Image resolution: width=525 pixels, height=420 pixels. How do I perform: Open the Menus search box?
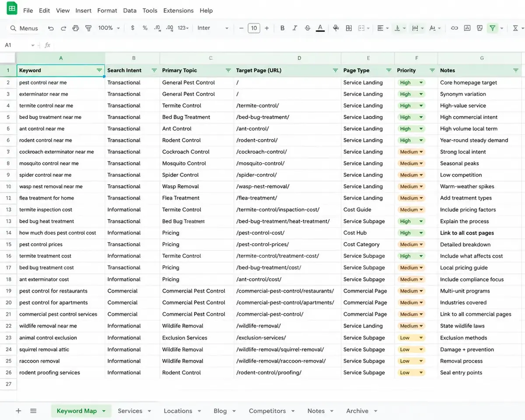tap(24, 28)
